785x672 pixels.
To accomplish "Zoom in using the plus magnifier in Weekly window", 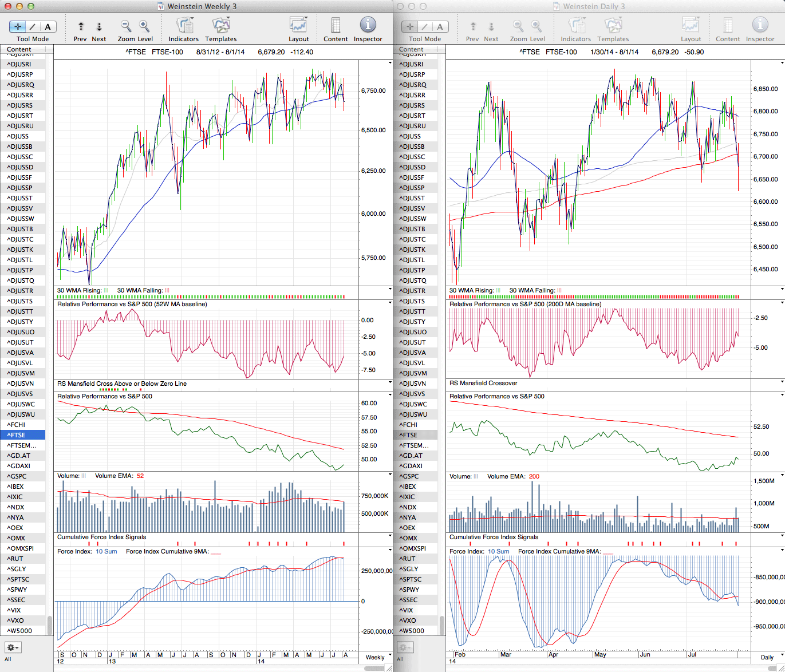I will 144,26.
